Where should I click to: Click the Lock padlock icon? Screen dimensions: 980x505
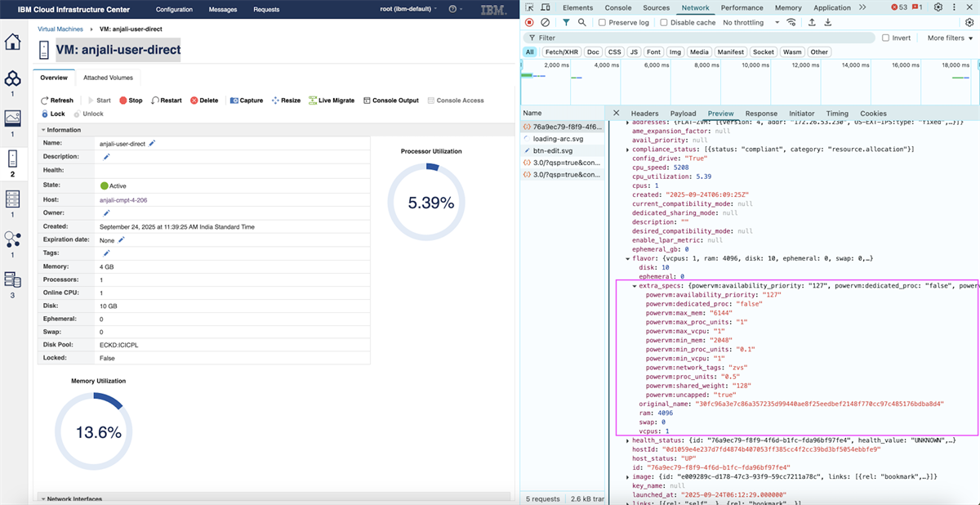pos(45,114)
